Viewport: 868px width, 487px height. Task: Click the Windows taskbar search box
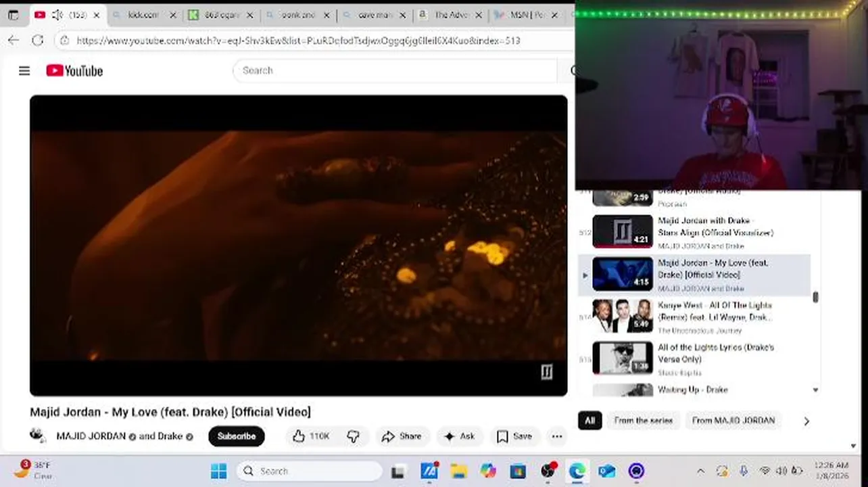(x=309, y=471)
